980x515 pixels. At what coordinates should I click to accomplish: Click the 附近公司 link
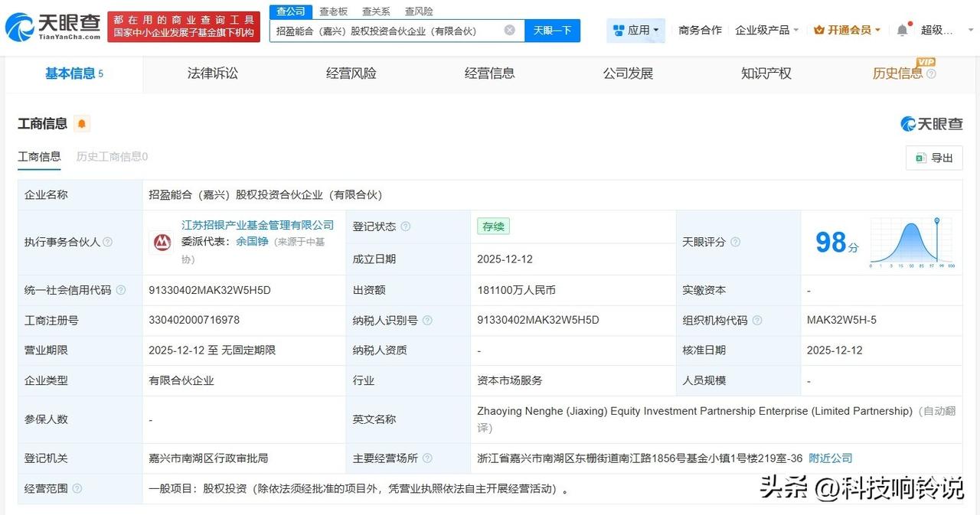[x=831, y=458]
